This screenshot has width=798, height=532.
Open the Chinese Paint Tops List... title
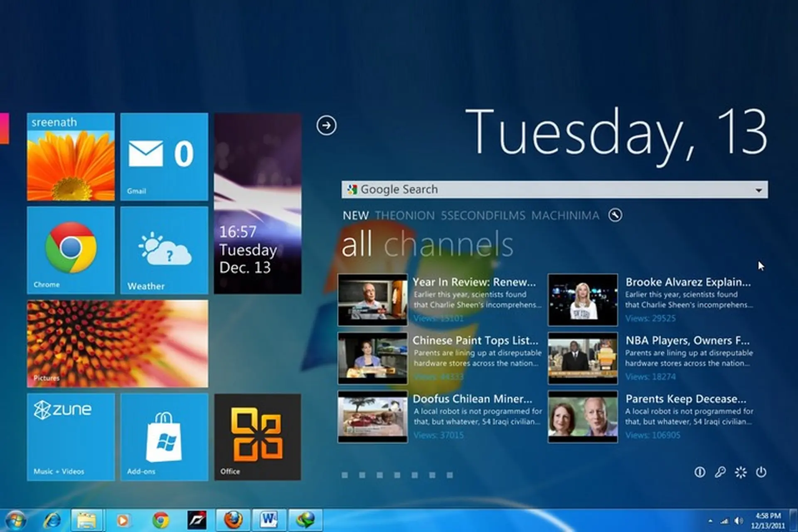[475, 340]
